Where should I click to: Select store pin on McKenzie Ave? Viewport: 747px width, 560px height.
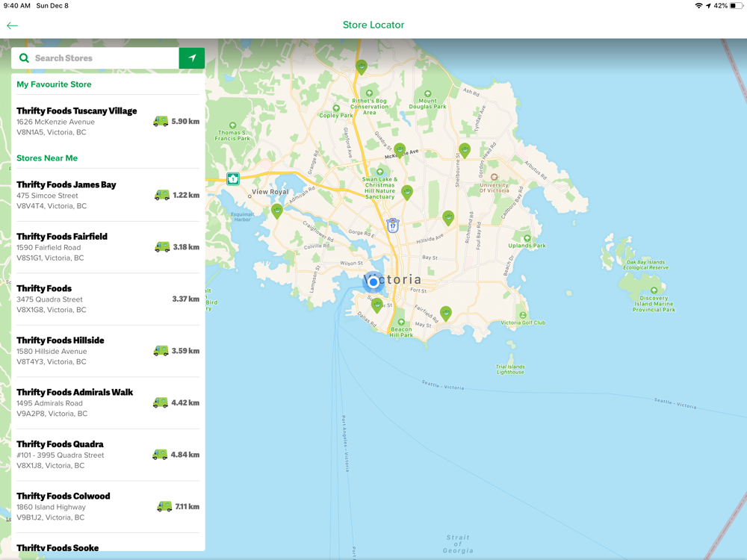coord(400,151)
